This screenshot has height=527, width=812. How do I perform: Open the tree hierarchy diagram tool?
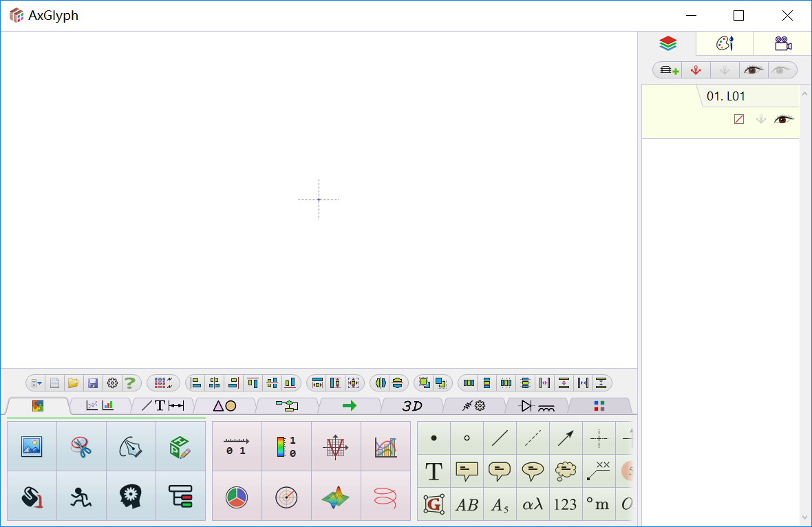pos(180,496)
